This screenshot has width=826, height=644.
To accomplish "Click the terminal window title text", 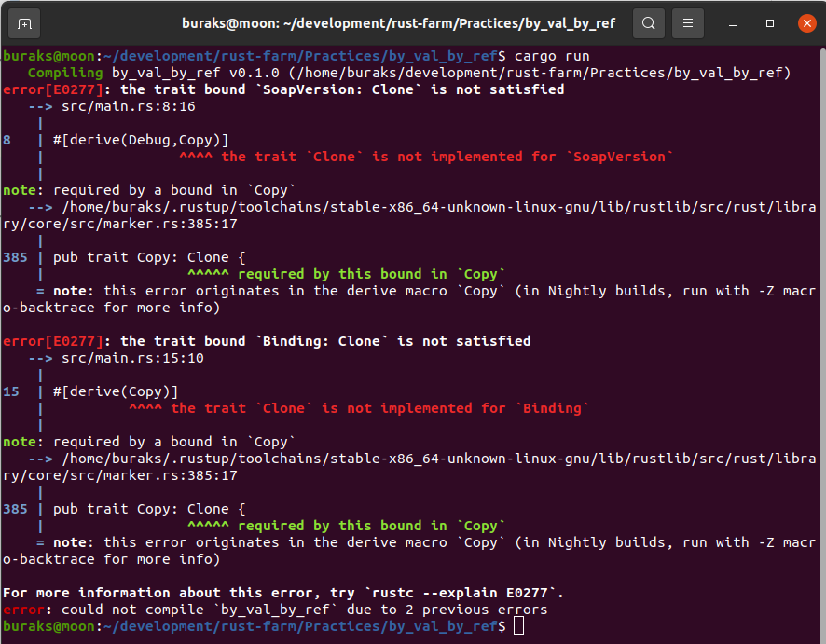I will click(x=398, y=22).
